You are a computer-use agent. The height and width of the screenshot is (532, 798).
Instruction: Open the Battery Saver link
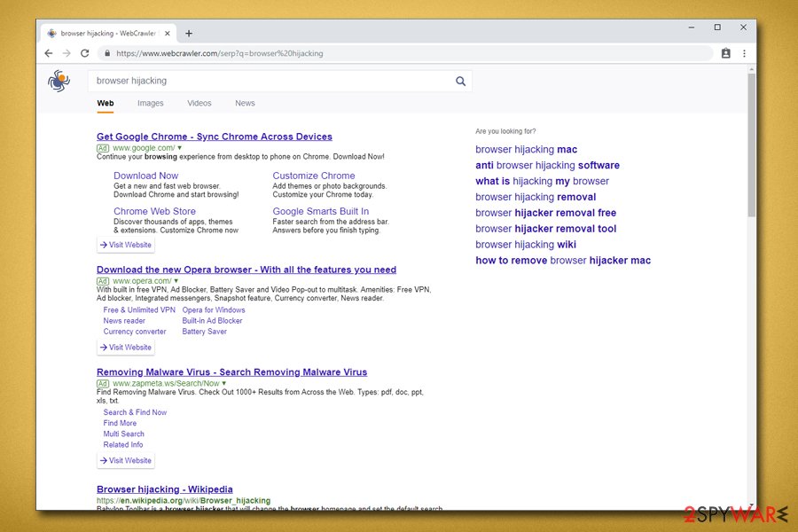point(205,332)
